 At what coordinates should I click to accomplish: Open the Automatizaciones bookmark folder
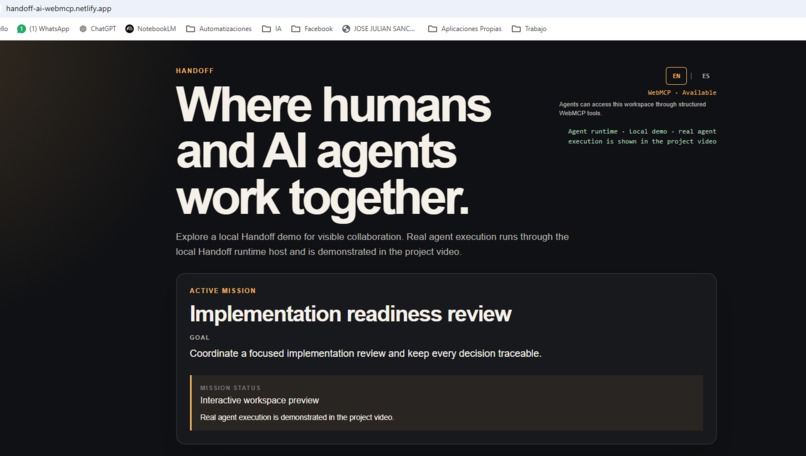pyautogui.click(x=219, y=29)
